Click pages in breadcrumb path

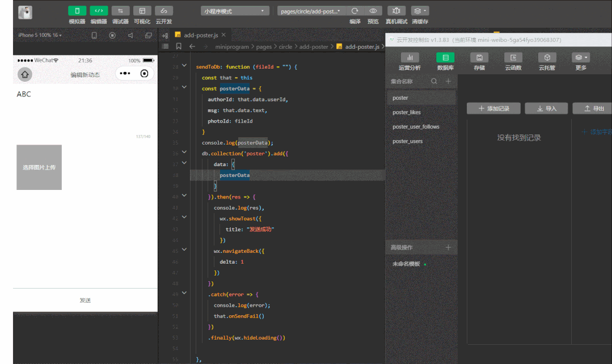pyautogui.click(x=264, y=47)
